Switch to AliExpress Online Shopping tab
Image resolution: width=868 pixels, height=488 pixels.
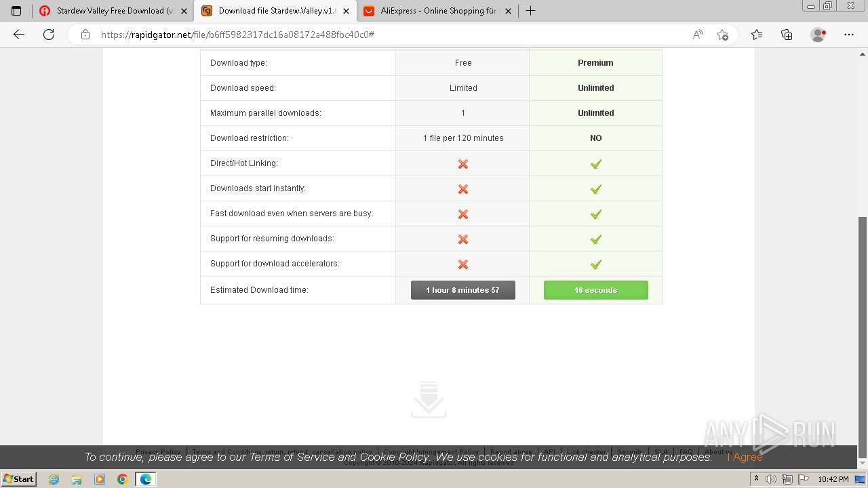point(437,11)
